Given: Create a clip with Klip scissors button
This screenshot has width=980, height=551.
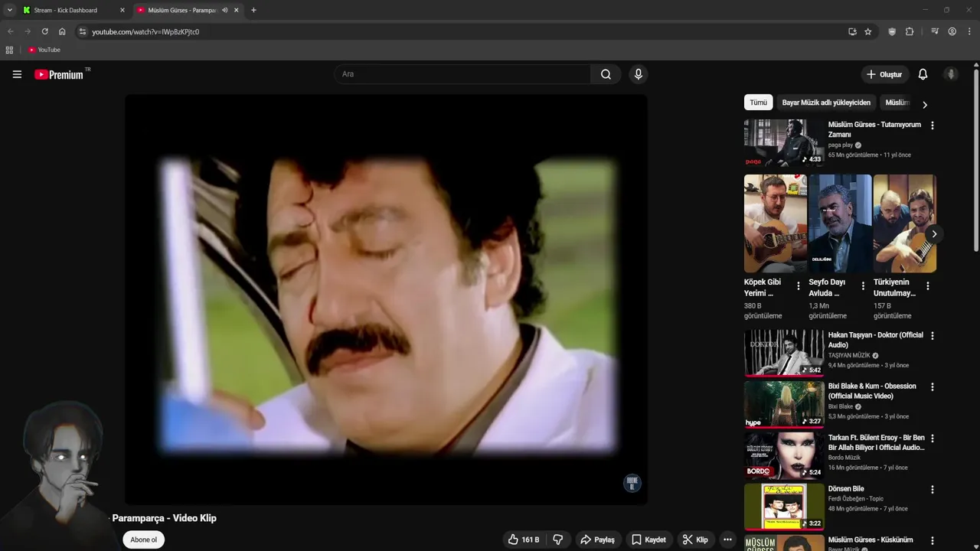Looking at the screenshot, I should point(695,540).
